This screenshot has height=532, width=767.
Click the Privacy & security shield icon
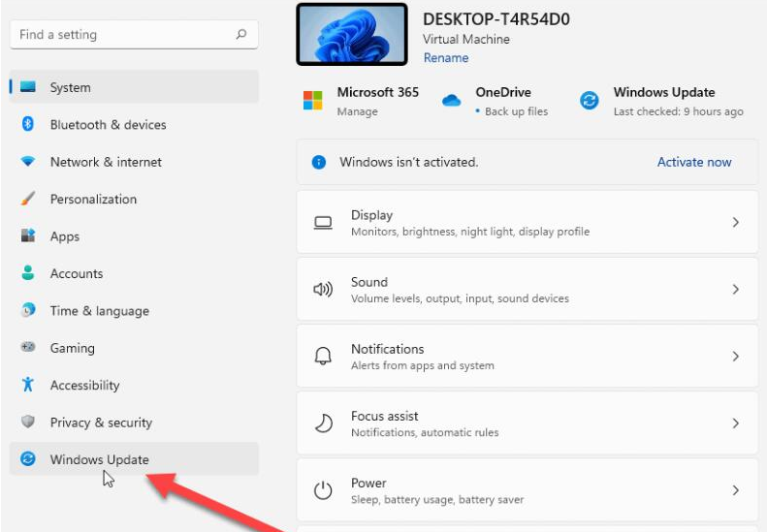coord(28,422)
